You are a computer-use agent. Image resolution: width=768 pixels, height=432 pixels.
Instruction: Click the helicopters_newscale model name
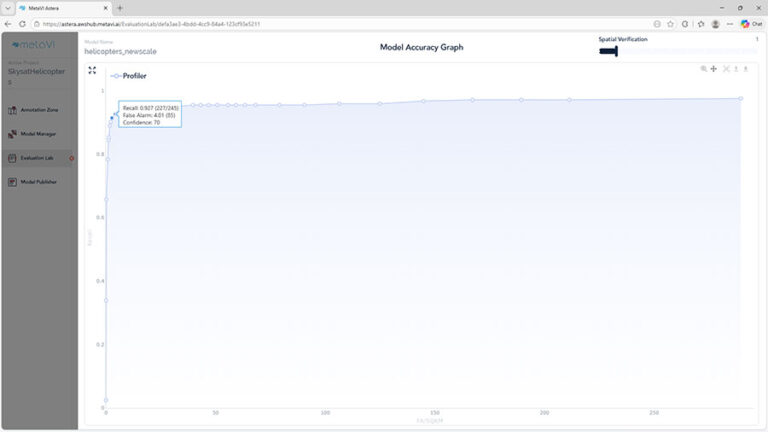click(x=120, y=51)
